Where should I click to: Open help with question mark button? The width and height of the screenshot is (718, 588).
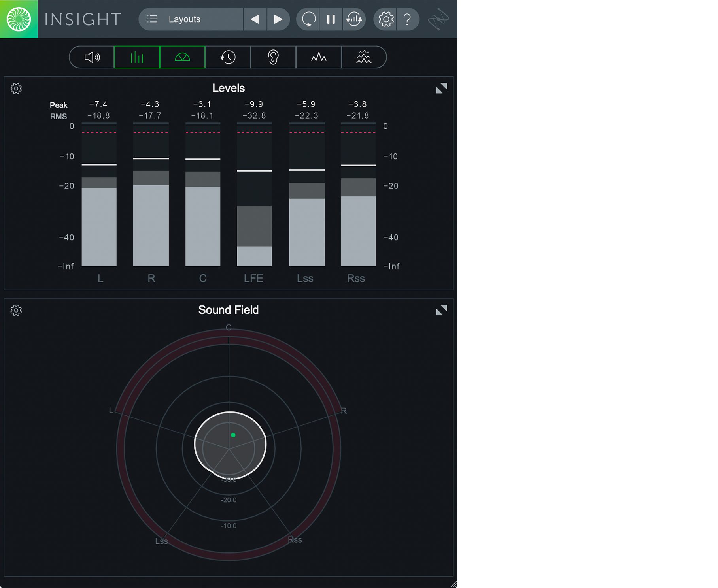click(407, 19)
